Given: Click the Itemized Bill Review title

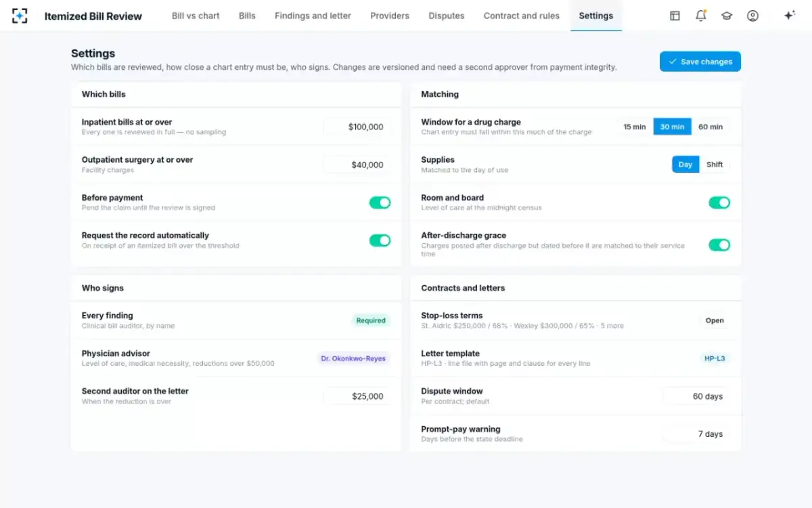Looking at the screenshot, I should [93, 16].
